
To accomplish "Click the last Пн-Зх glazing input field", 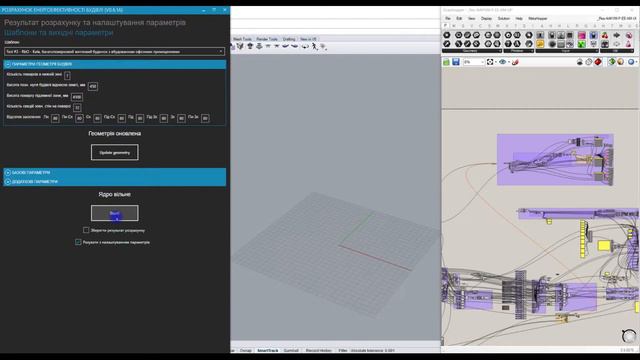I will pyautogui.click(x=205, y=118).
